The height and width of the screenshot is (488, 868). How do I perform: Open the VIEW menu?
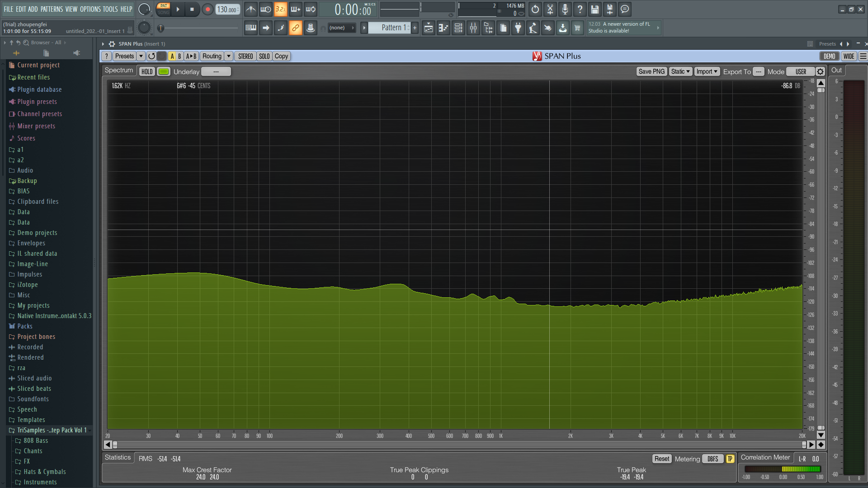pos(71,9)
